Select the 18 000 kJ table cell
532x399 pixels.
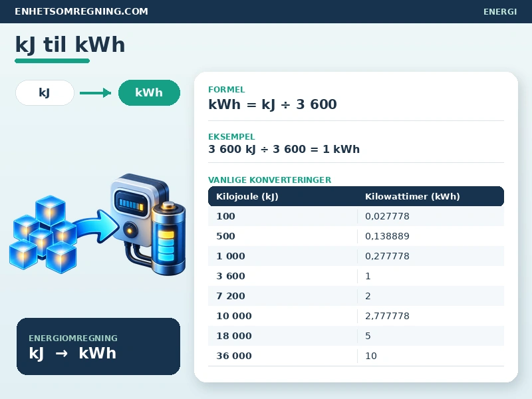click(x=283, y=336)
